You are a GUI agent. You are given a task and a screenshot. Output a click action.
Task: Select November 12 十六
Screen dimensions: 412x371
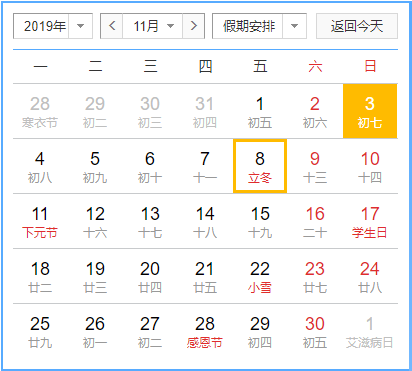[x=95, y=221]
